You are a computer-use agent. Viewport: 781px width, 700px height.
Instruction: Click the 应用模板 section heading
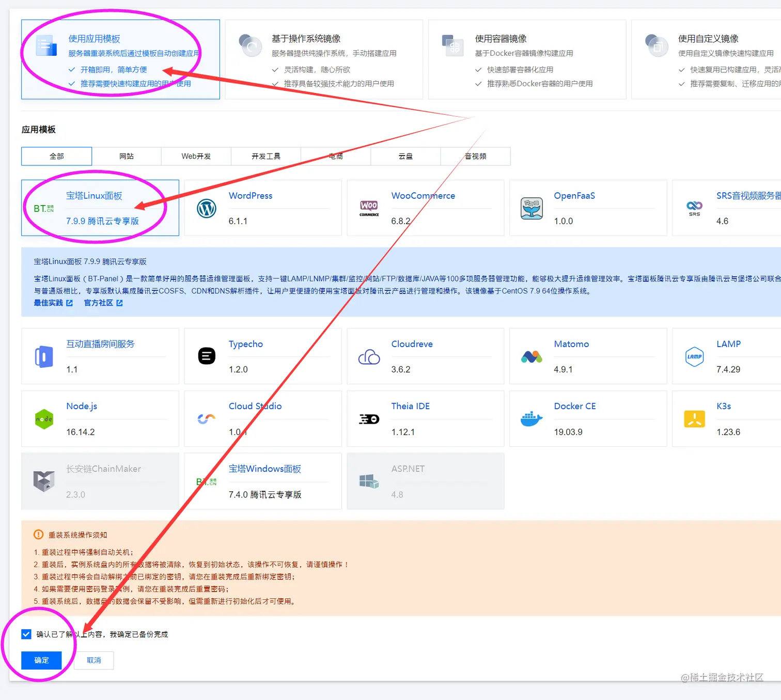(39, 130)
